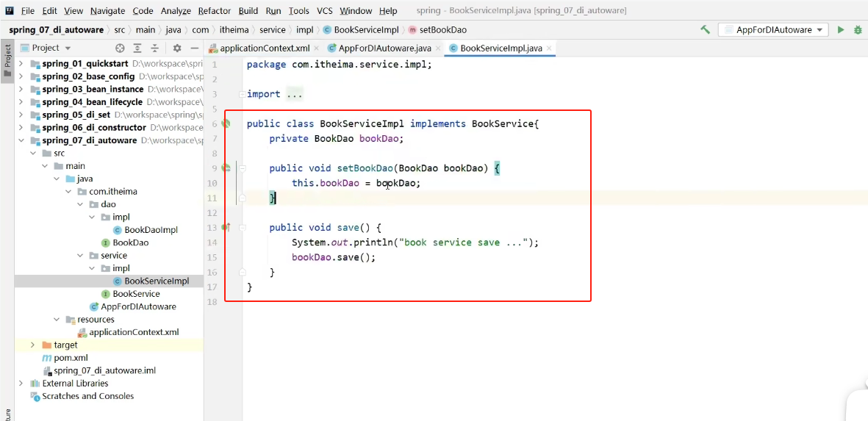Open the Code menu

[143, 10]
